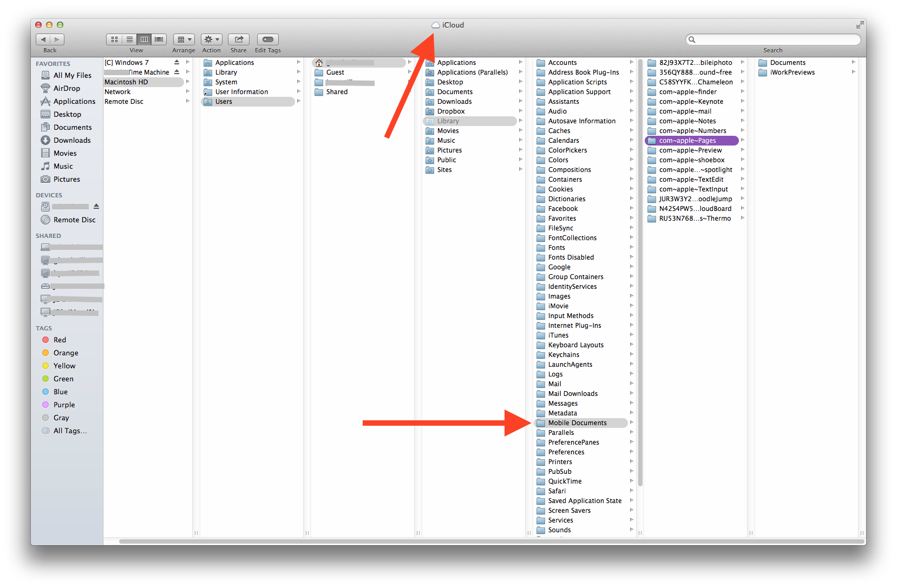This screenshot has height=588, width=897.
Task: Click the Library column vertical scrollbar
Action: (x=640, y=273)
